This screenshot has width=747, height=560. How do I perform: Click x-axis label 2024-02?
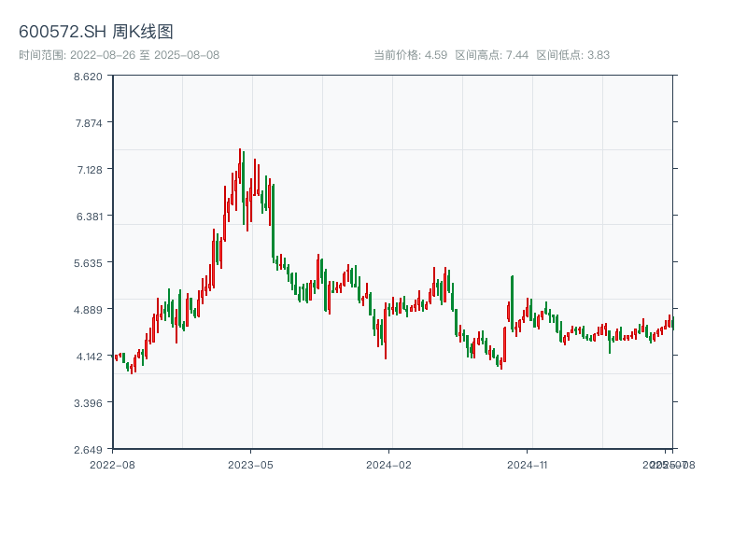pos(388,465)
